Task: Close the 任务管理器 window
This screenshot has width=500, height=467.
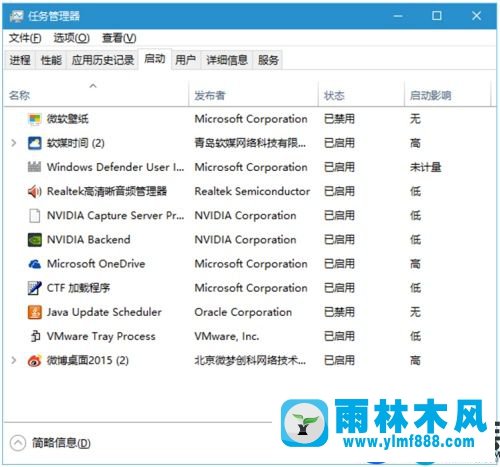Action: pyautogui.click(x=476, y=16)
